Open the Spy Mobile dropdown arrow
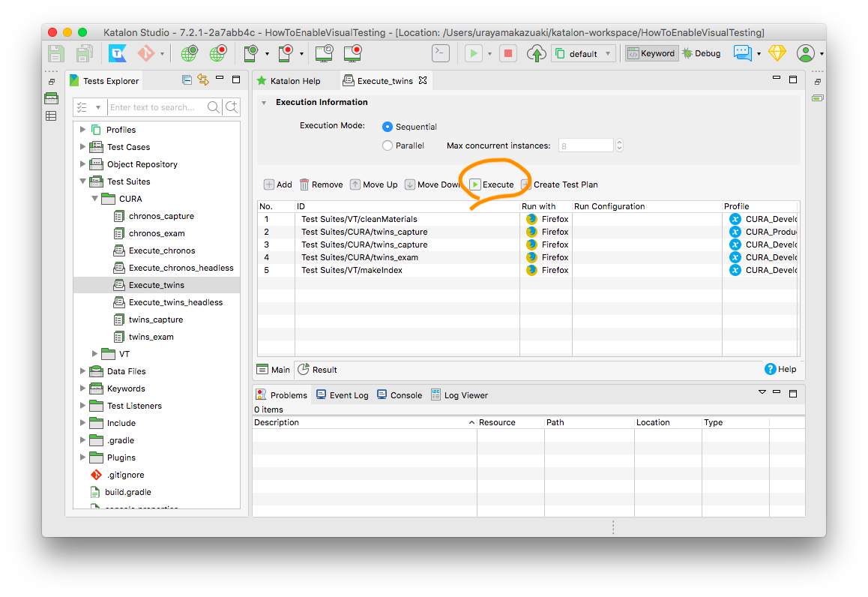Screen dimensions: 868x597 [268, 54]
